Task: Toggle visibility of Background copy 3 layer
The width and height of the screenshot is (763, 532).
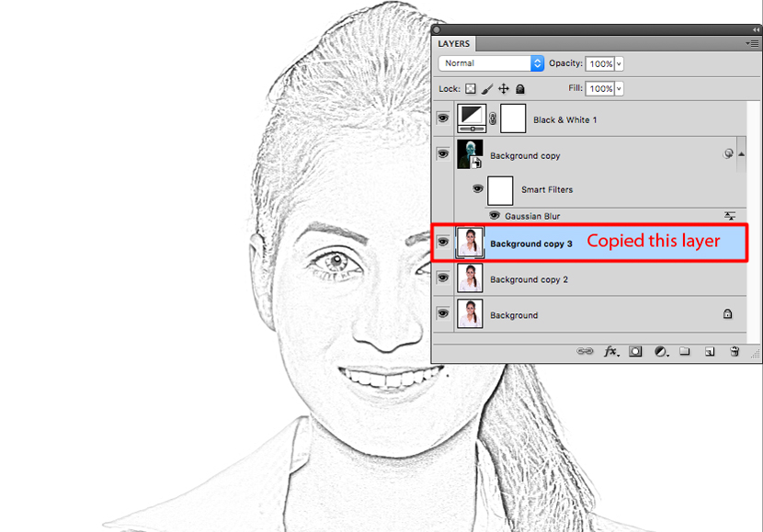Action: tap(443, 243)
